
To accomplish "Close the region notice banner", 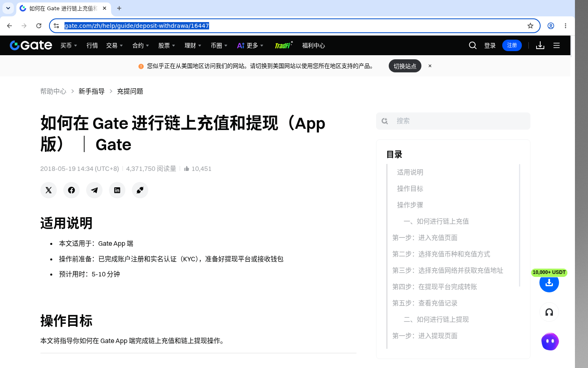I will [x=430, y=66].
